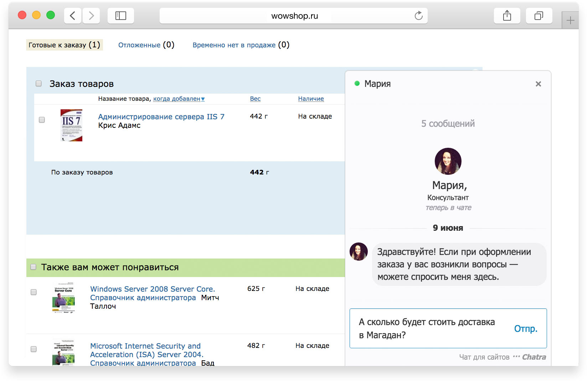Check the Заказ товаров select-all checkbox
Screen dimensions: 588x381
pyautogui.click(x=38, y=84)
